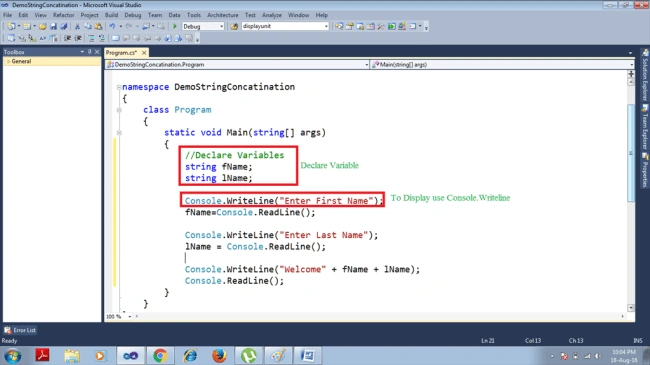Image resolution: width=650 pixels, height=365 pixels.
Task: Open Properties side panel tab
Action: pyautogui.click(x=645, y=170)
